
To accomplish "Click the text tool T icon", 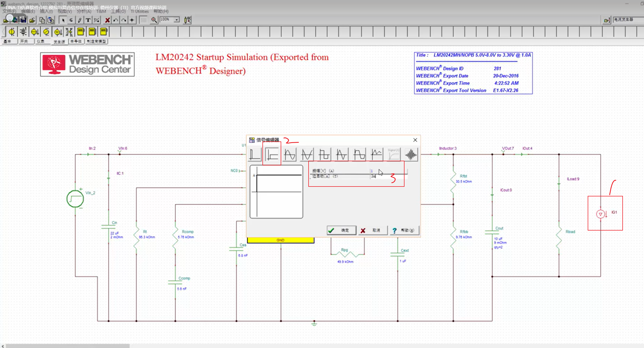I will [88, 20].
